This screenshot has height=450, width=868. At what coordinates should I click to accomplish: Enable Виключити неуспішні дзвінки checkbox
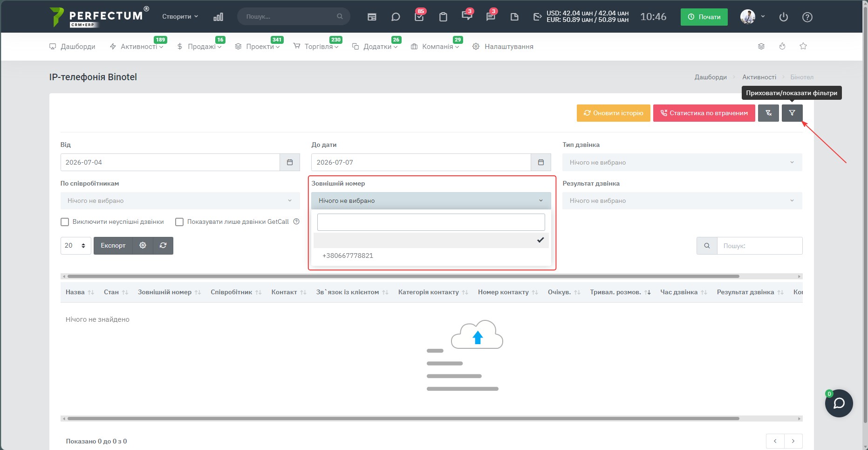[x=65, y=222]
